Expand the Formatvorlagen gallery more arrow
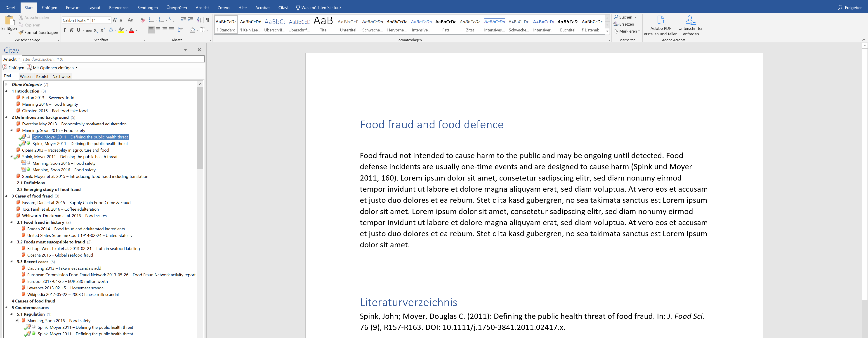 607,31
